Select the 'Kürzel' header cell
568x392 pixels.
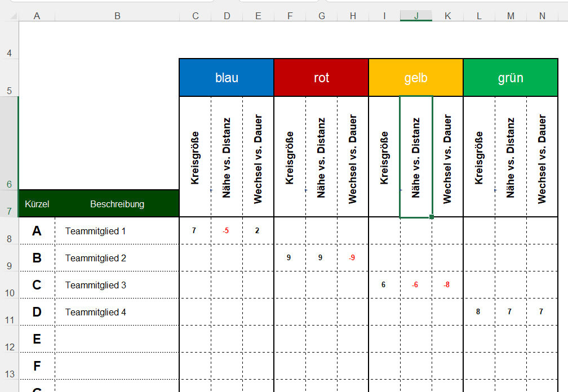coord(37,203)
